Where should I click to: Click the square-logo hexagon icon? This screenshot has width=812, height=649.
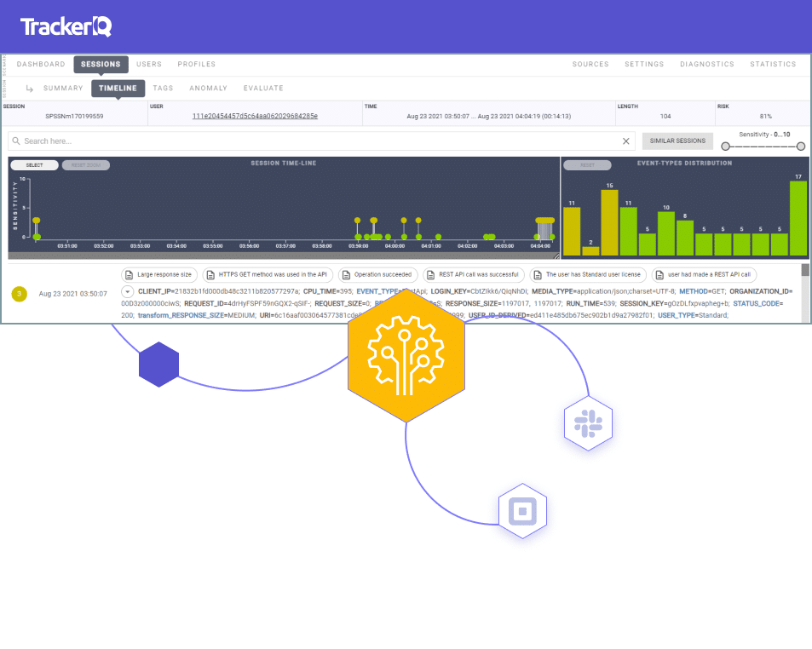click(522, 511)
